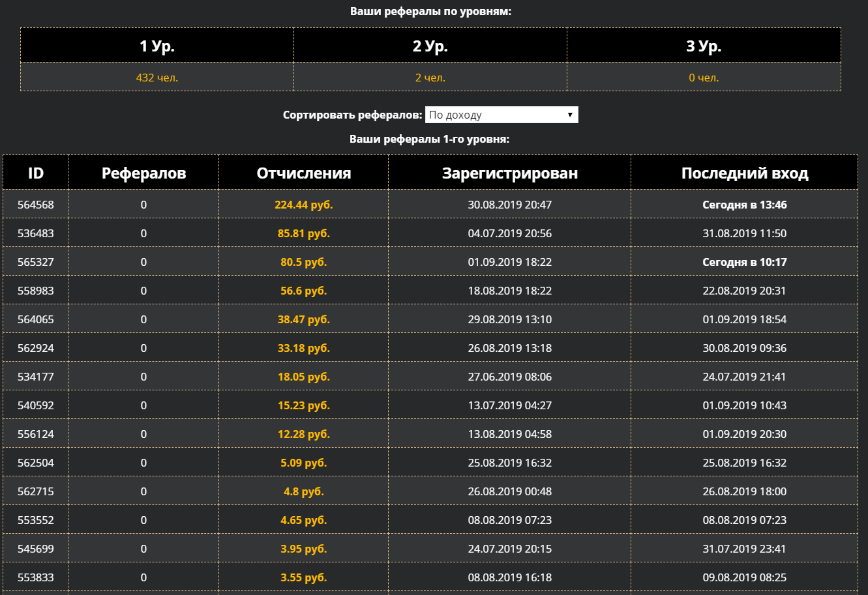This screenshot has width=868, height=595.
Task: Select the 1 Ур. level tab
Action: (157, 46)
